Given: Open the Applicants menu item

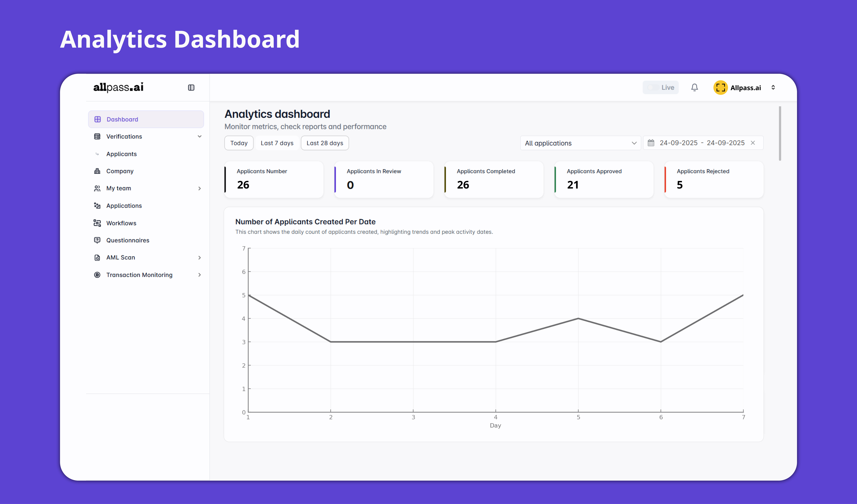Looking at the screenshot, I should pos(121,154).
